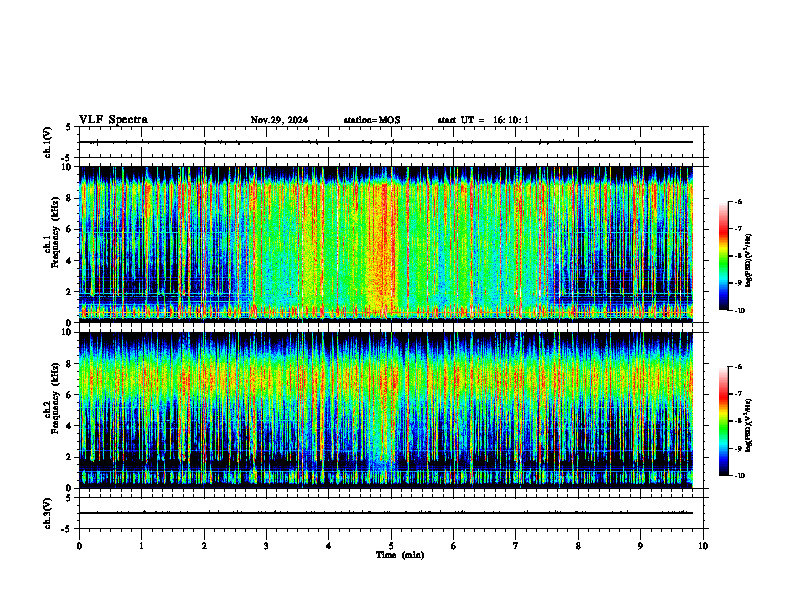The width and height of the screenshot is (792, 612).
Task: Click the "VLF Spectra" plot title
Action: 114,120
